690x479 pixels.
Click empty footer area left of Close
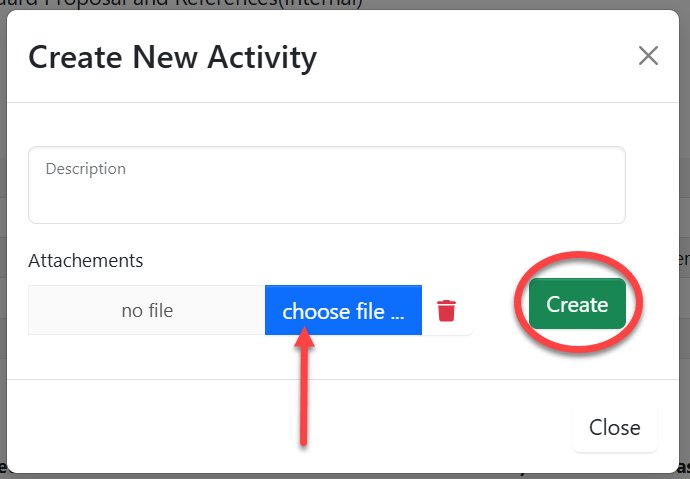tap(300, 427)
